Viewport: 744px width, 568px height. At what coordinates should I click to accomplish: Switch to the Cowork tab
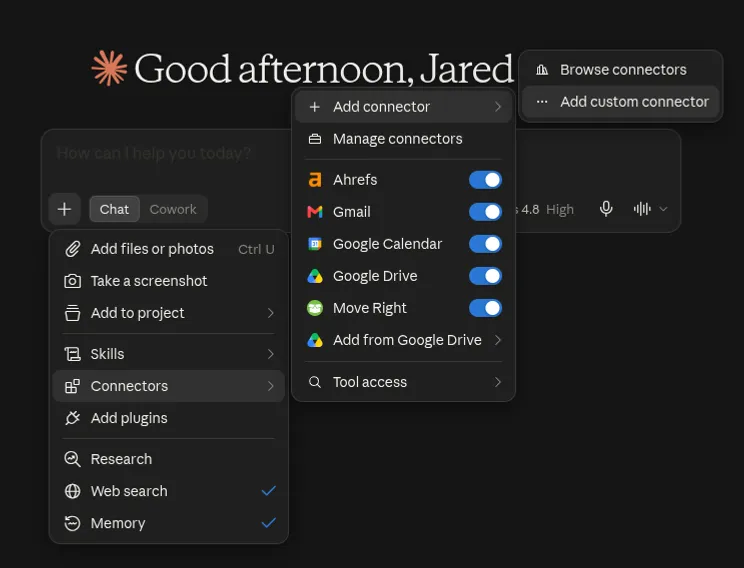coord(173,209)
